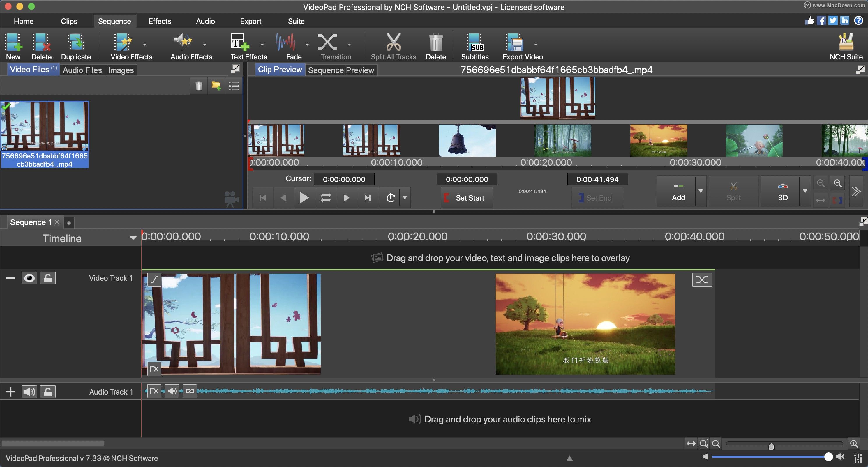The height and width of the screenshot is (467, 868).
Task: Switch to Sequence Preview tab
Action: [341, 70]
